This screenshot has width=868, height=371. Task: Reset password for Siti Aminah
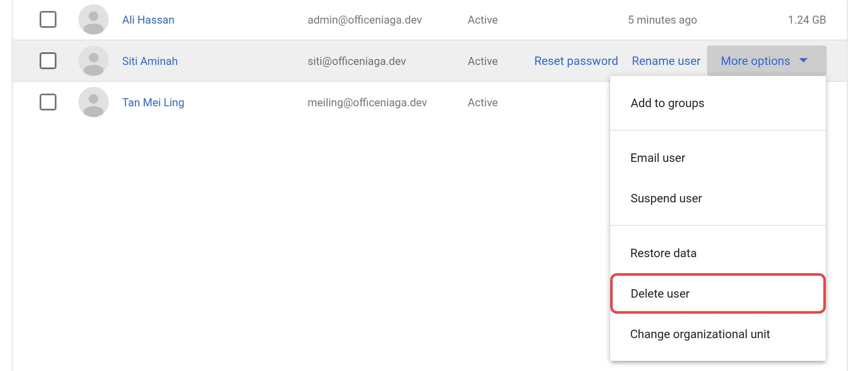(576, 61)
